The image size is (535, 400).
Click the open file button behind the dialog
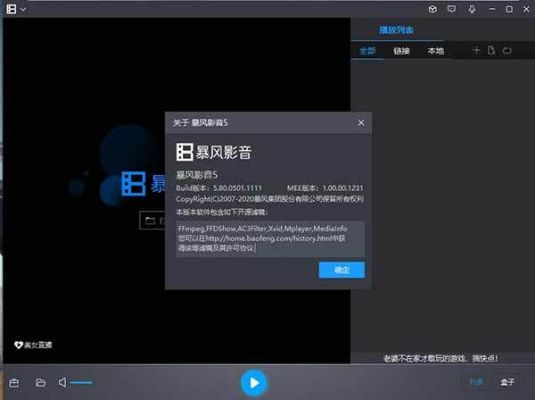[153, 221]
